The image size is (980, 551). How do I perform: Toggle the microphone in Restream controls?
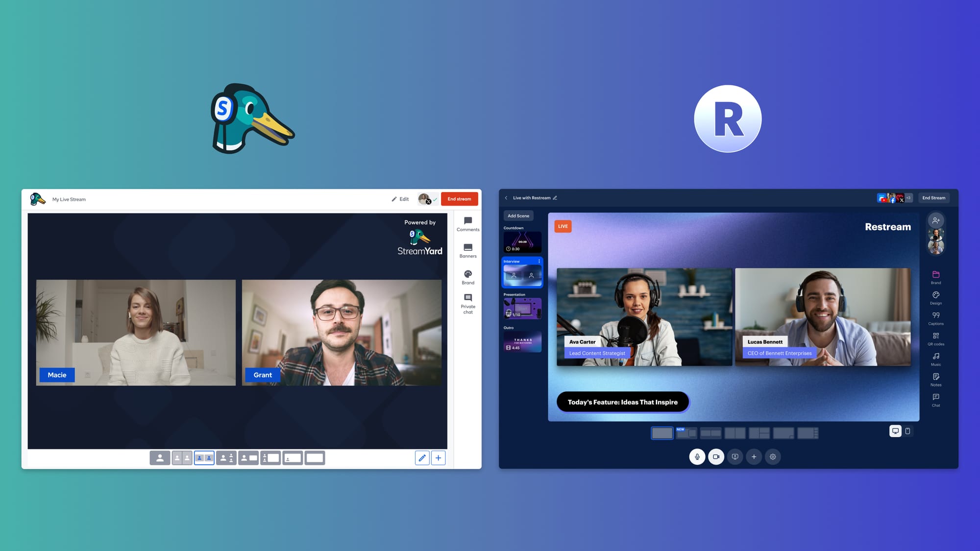click(x=697, y=457)
